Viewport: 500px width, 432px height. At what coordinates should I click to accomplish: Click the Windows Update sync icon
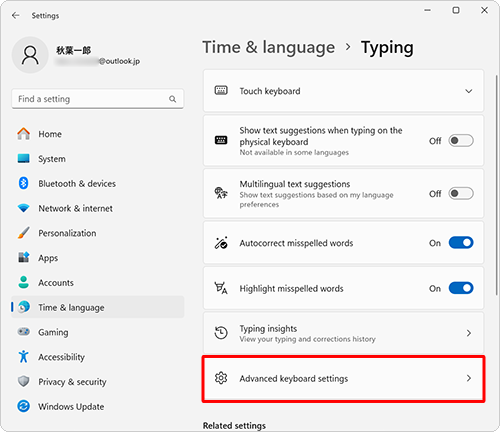tap(23, 406)
